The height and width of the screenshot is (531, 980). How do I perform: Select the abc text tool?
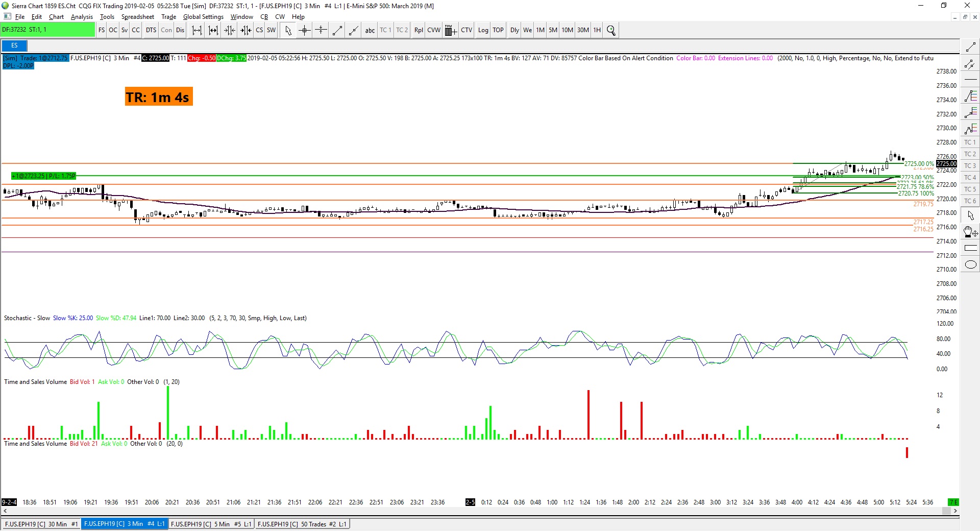(370, 30)
